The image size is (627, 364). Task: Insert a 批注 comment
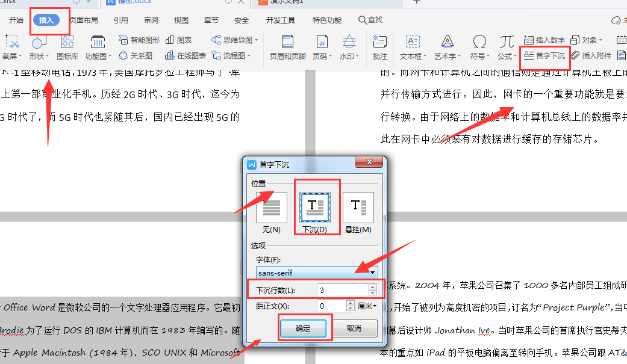pyautogui.click(x=379, y=47)
